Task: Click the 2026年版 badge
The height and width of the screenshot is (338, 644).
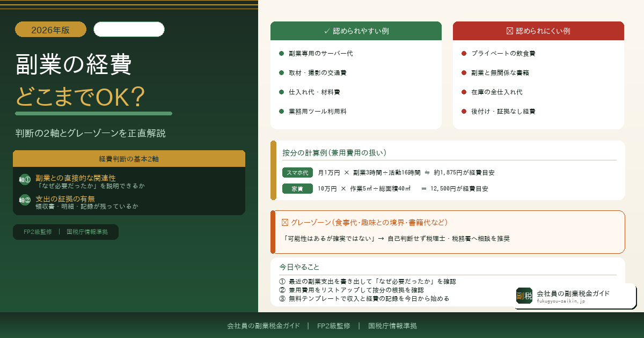Action: point(50,30)
